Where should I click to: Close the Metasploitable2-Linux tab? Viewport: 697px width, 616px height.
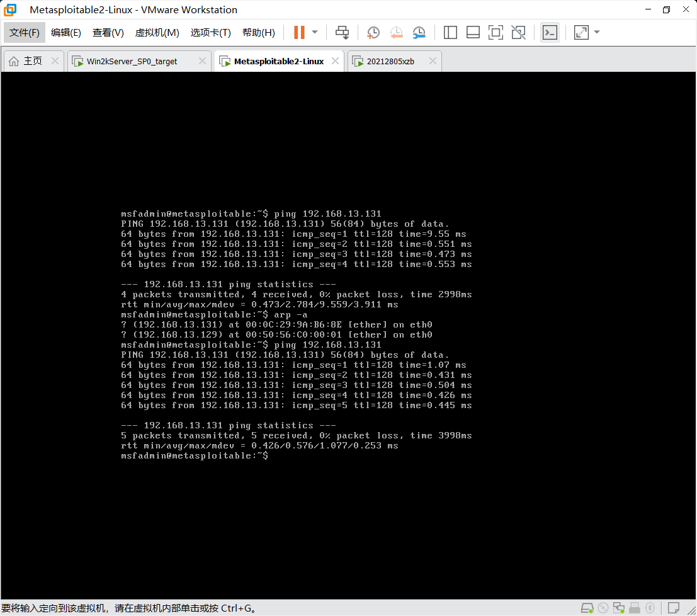(x=335, y=61)
